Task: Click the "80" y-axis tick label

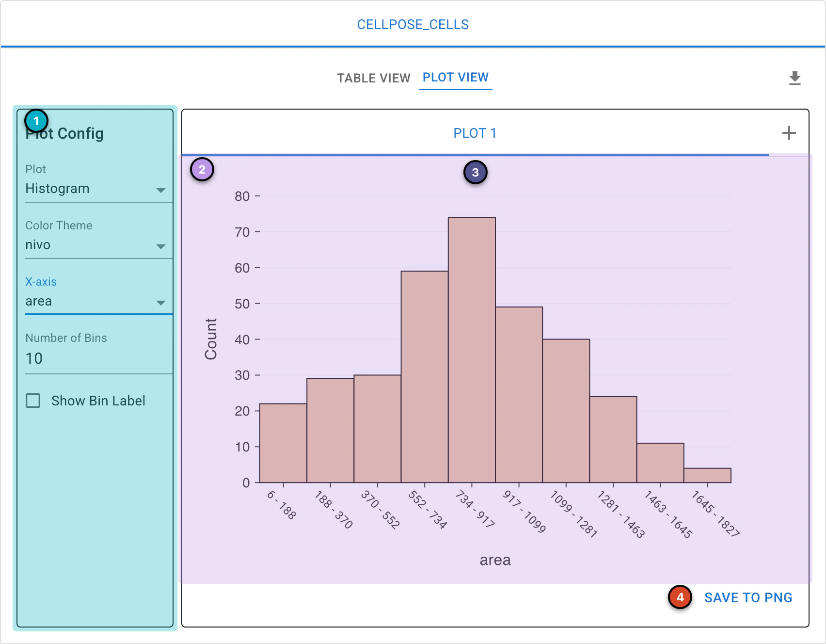Action: coord(242,196)
